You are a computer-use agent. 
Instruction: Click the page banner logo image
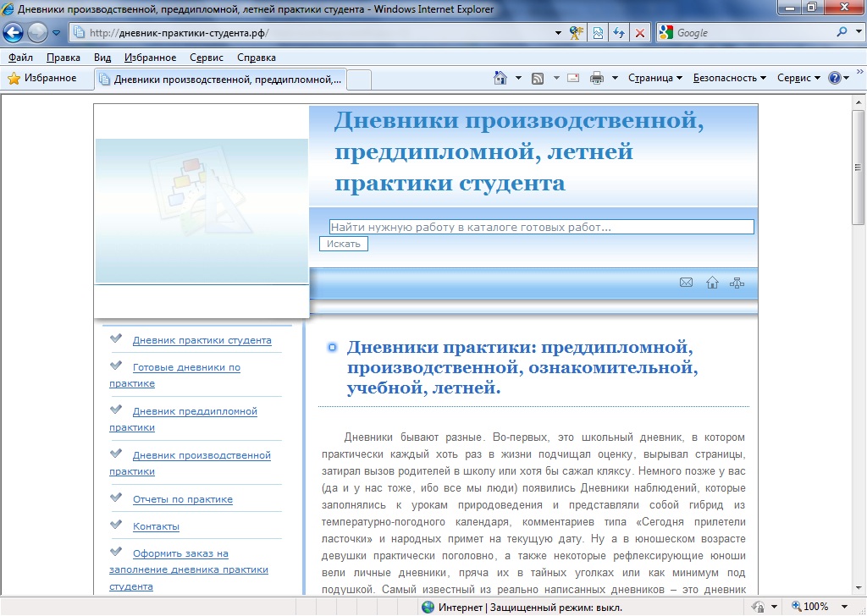(x=202, y=211)
